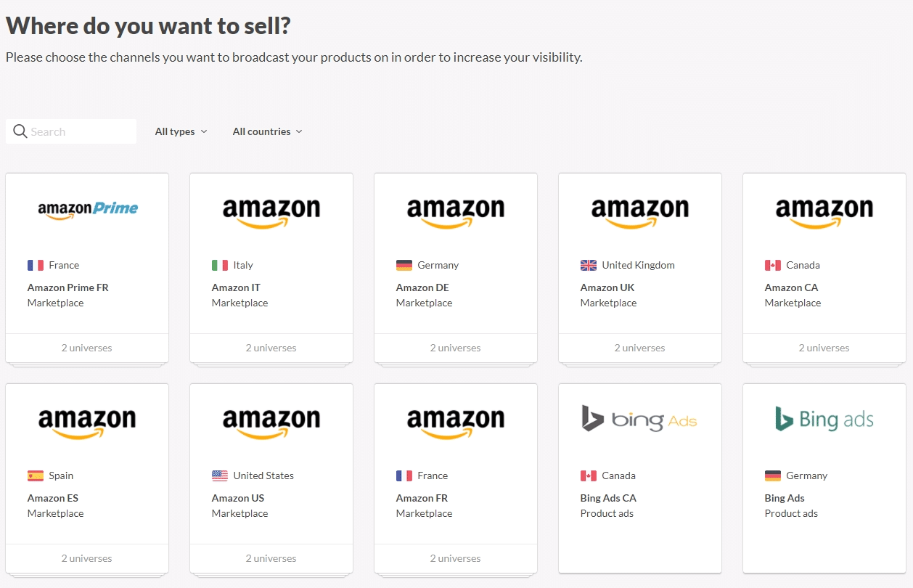Screen dimensions: 913x588
Task: Click the United States flag icon
Action: pos(220,475)
